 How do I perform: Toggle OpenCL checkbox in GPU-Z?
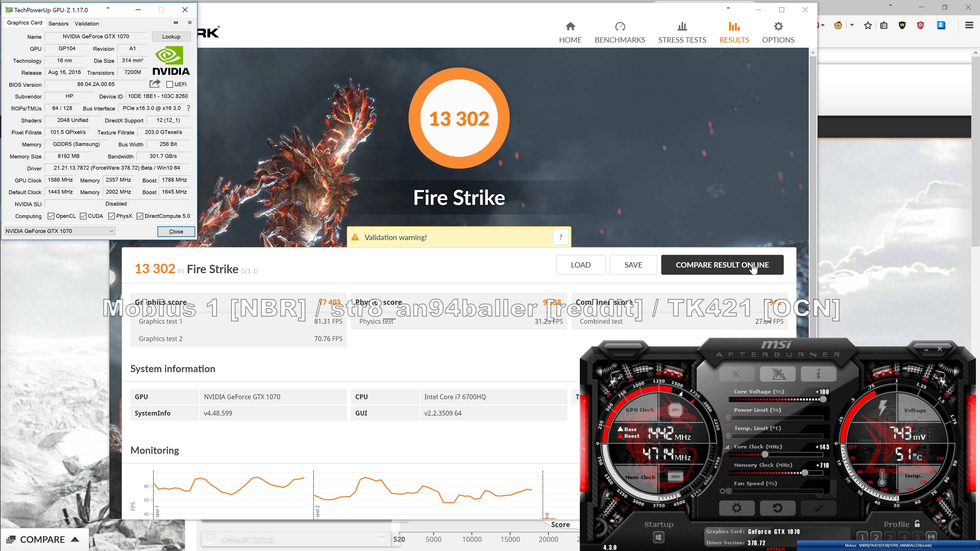point(51,216)
